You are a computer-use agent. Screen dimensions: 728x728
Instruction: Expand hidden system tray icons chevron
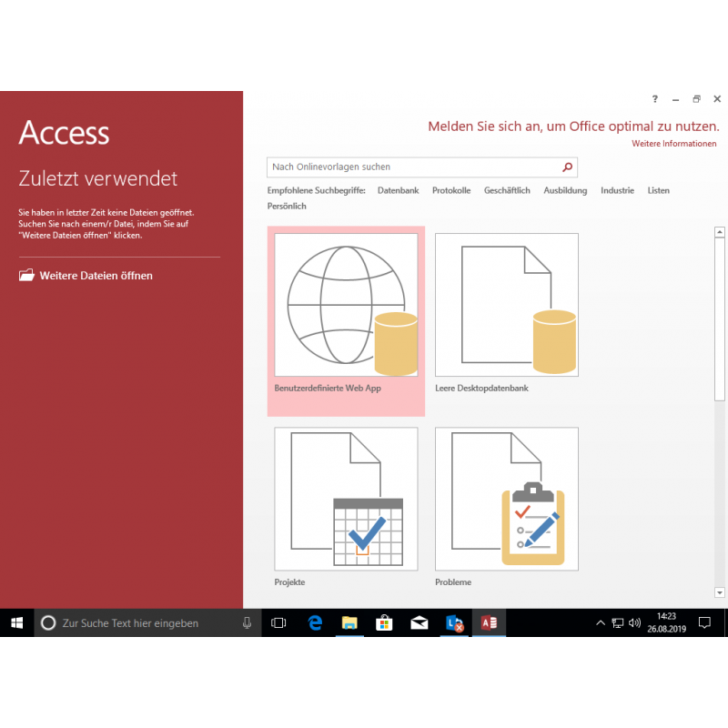click(x=600, y=623)
